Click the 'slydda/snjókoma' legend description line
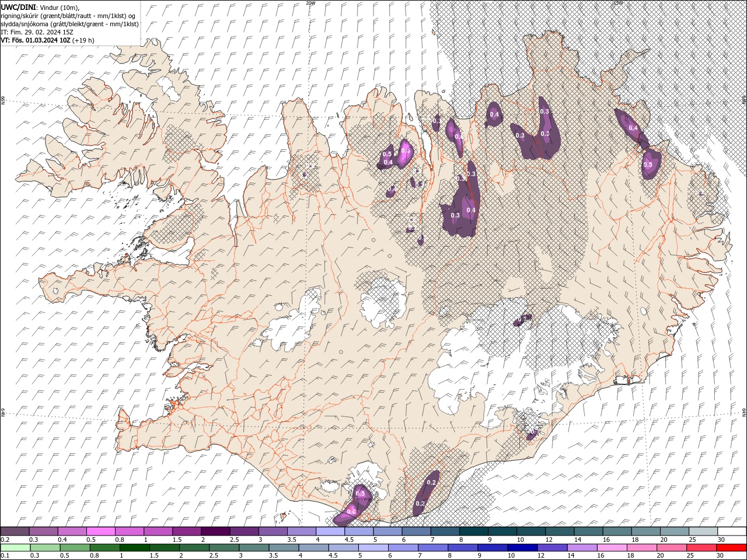 69,24
